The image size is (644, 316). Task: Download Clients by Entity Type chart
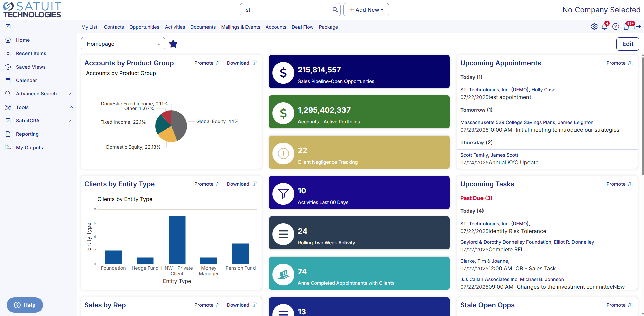242,184
